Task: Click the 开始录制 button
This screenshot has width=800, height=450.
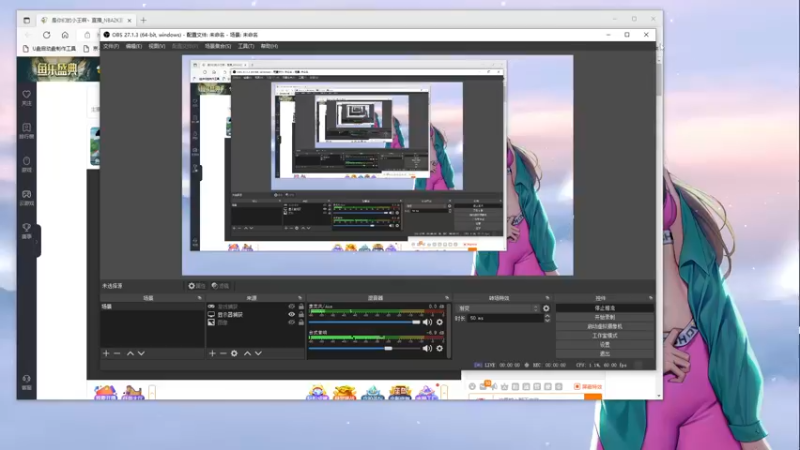Action: [605, 317]
